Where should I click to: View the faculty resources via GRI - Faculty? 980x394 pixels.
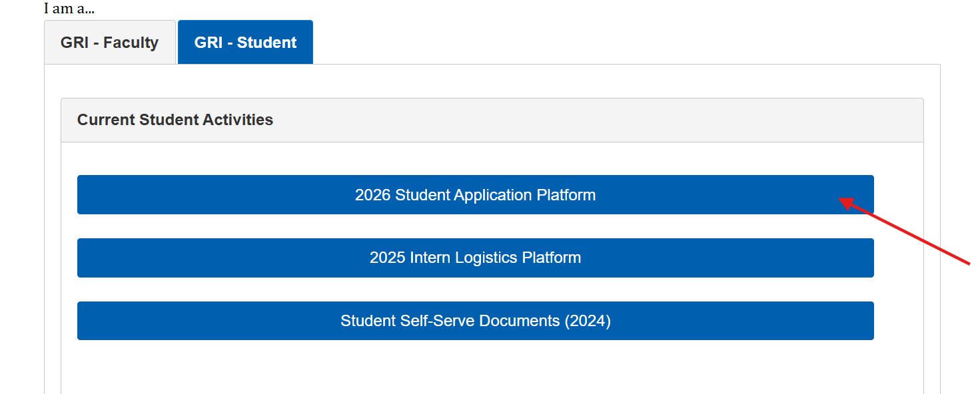pyautogui.click(x=109, y=41)
